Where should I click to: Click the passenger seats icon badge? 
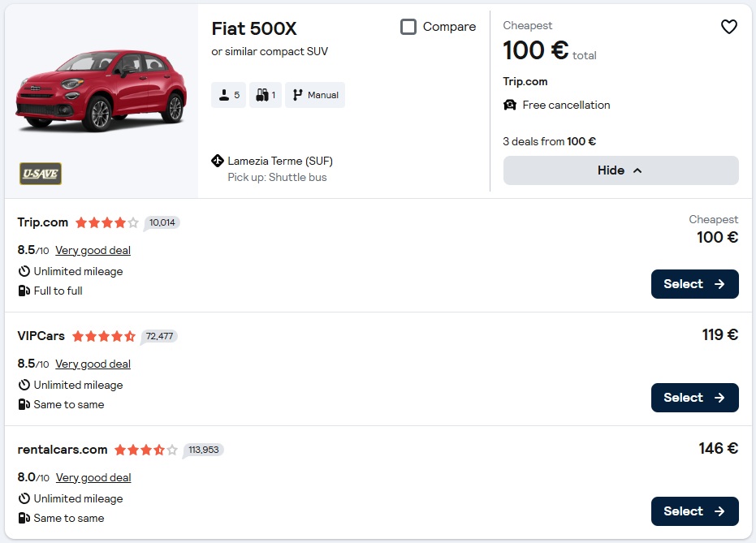(228, 95)
